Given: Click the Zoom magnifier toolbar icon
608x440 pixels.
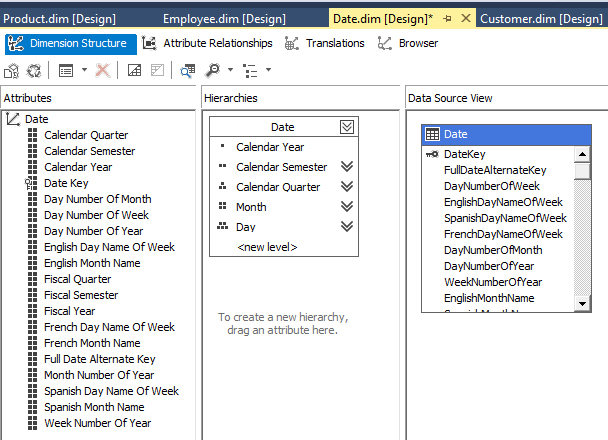Looking at the screenshot, I should coord(212,70).
